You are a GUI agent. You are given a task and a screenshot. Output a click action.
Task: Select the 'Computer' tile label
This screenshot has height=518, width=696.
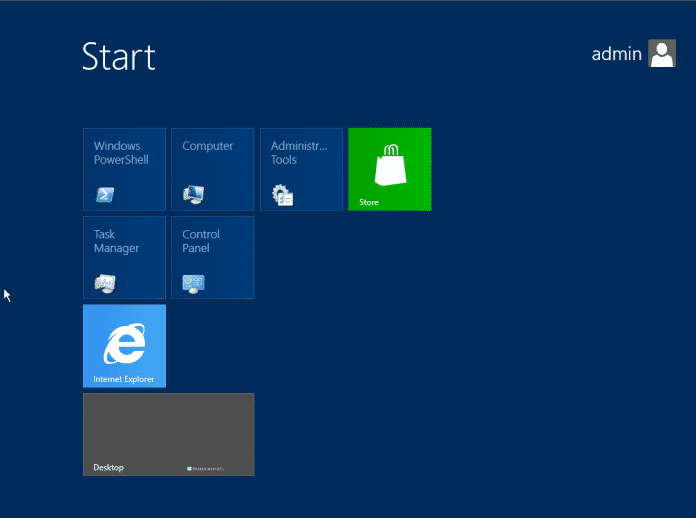[207, 146]
